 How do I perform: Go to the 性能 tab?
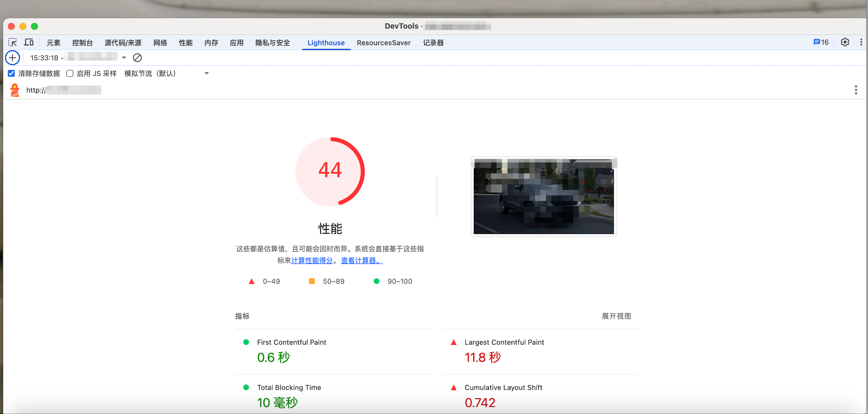tap(186, 42)
